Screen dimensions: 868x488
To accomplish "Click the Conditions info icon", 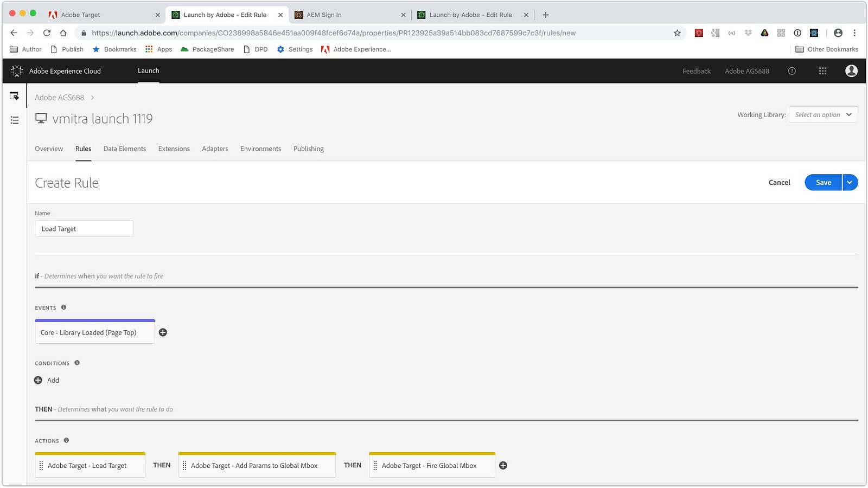I will (77, 363).
